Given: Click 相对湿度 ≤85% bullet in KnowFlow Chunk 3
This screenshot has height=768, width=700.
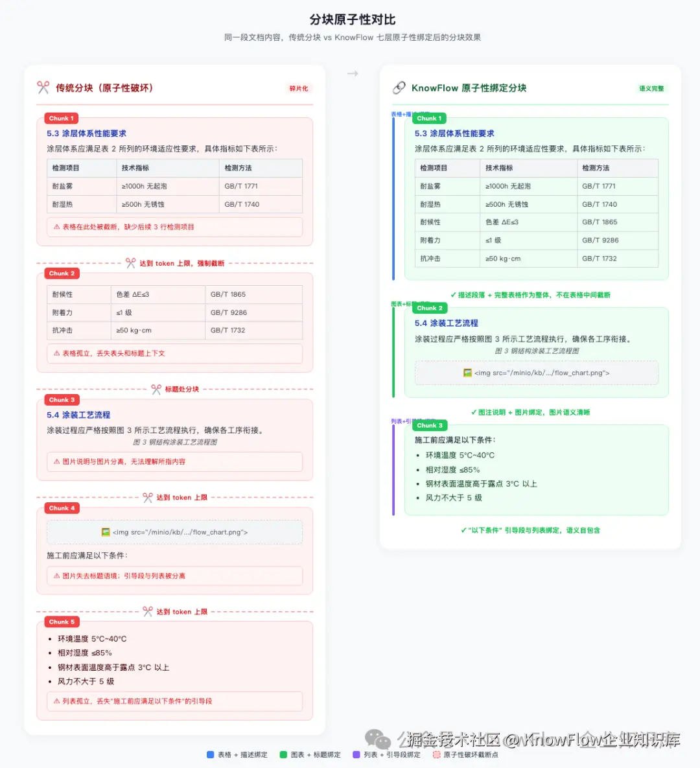Looking at the screenshot, I should pyautogui.click(x=452, y=470).
